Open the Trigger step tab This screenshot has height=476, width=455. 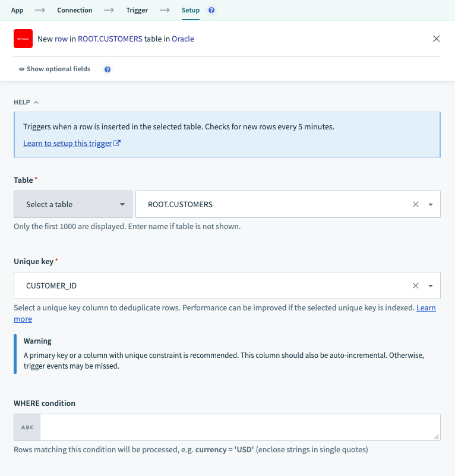coord(137,10)
